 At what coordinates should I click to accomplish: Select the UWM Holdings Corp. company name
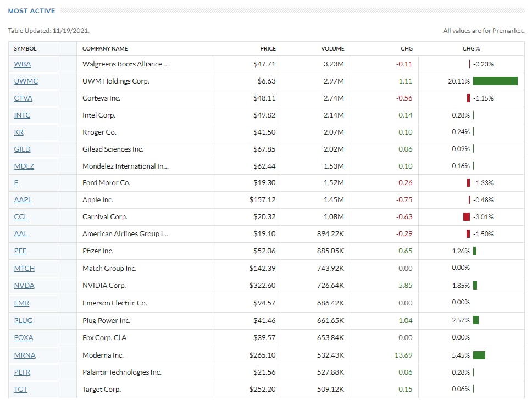[116, 81]
